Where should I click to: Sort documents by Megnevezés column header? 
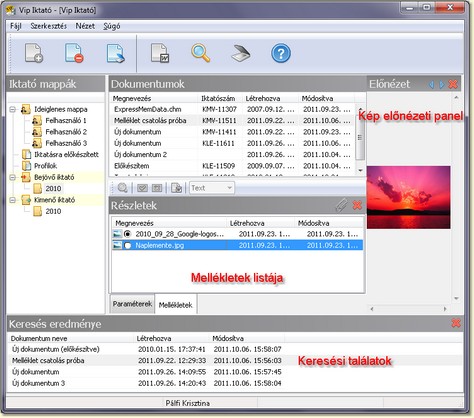pyautogui.click(x=132, y=98)
